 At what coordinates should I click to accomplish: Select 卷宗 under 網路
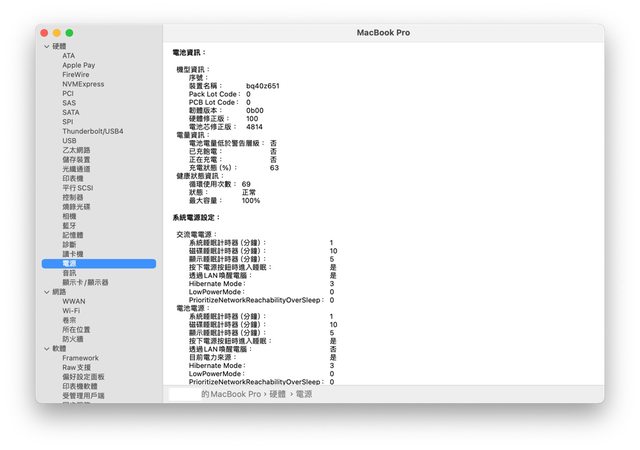coord(69,320)
